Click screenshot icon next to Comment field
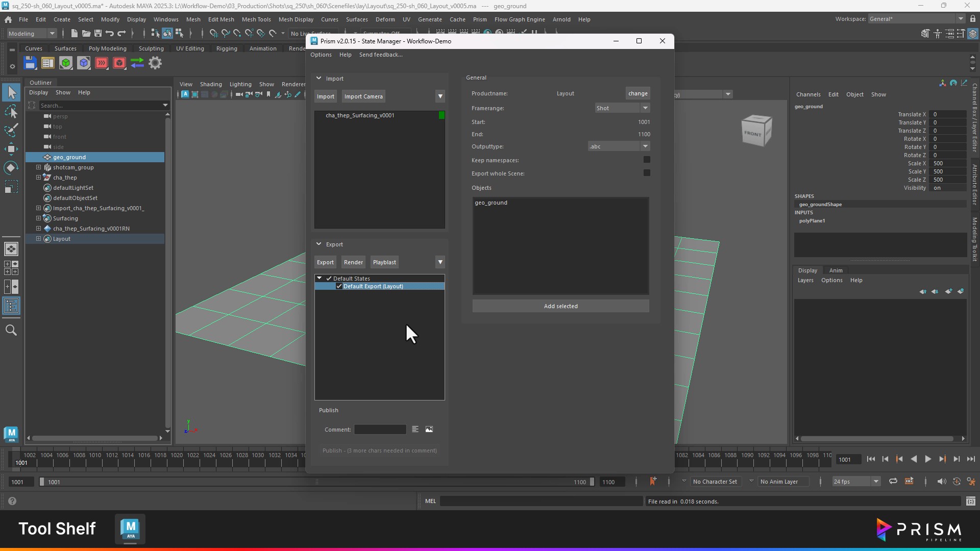This screenshot has width=980, height=551. [x=429, y=430]
